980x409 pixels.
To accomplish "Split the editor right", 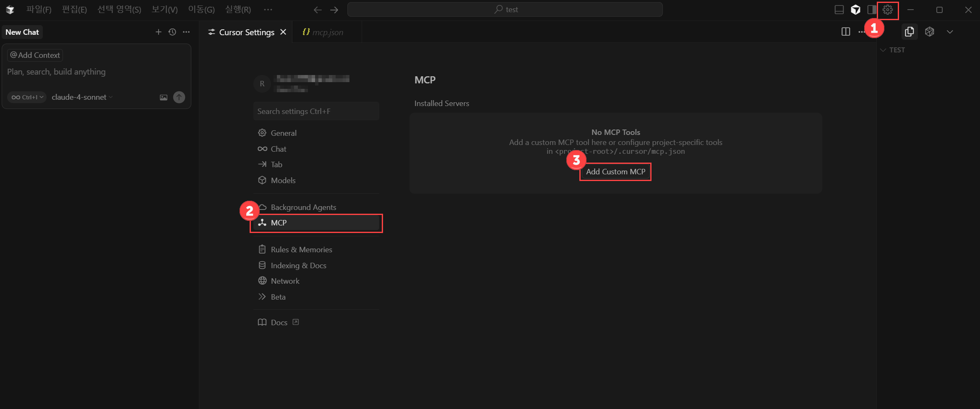I will tap(846, 32).
